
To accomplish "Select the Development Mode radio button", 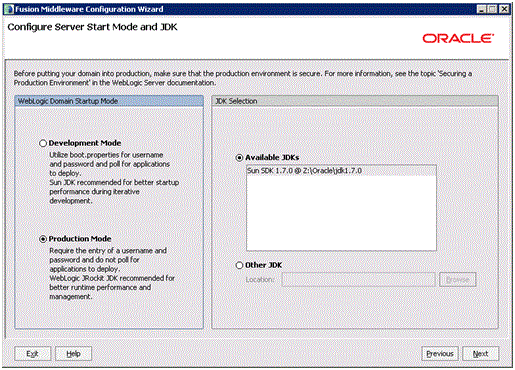I will (x=43, y=143).
